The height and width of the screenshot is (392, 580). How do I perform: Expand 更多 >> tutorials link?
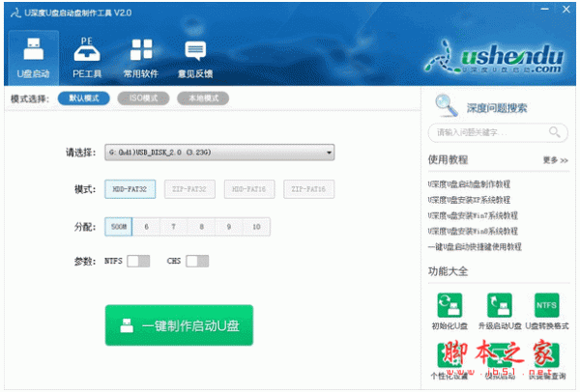[x=555, y=160]
